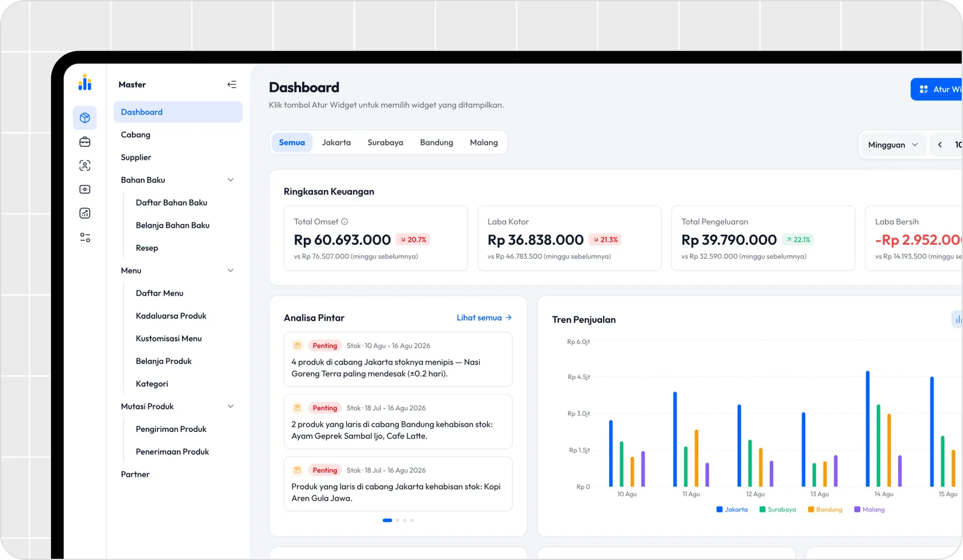Click the 22.1% increase badge

798,239
